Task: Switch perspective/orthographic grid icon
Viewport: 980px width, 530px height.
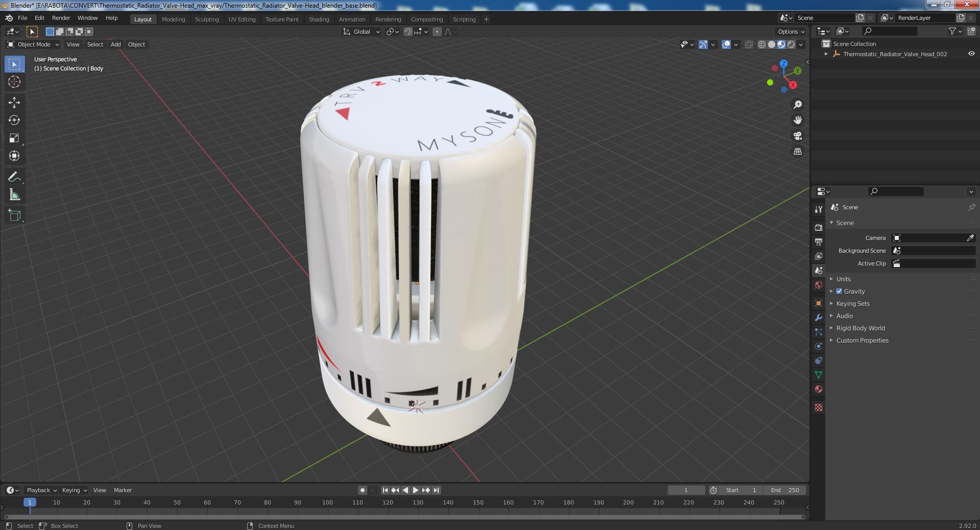Action: click(798, 152)
